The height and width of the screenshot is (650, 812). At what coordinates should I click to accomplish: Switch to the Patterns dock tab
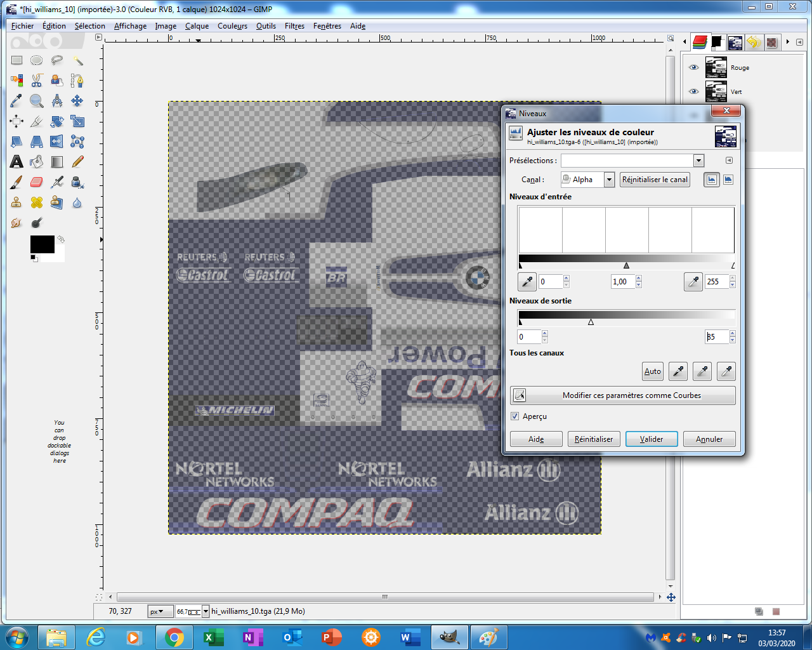pyautogui.click(x=771, y=43)
